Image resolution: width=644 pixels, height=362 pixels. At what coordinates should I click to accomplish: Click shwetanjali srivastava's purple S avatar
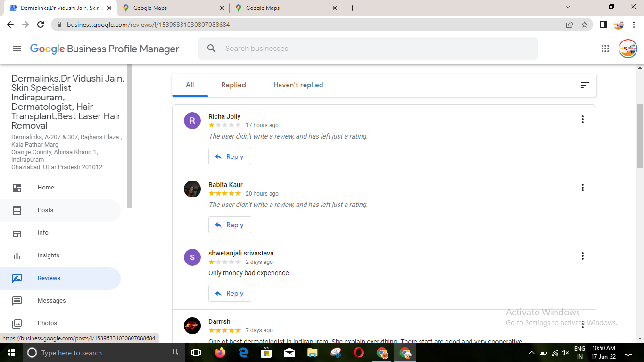tap(192, 257)
